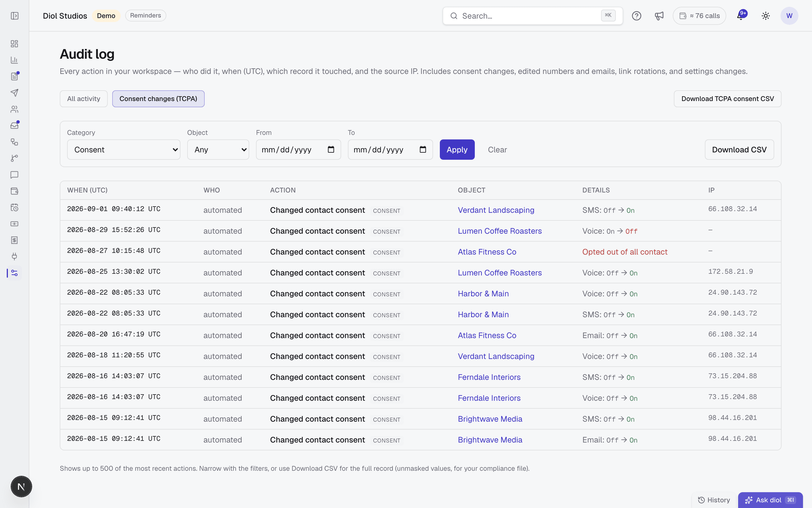Click the Apply filter button
Image resolution: width=812 pixels, height=508 pixels.
(457, 150)
